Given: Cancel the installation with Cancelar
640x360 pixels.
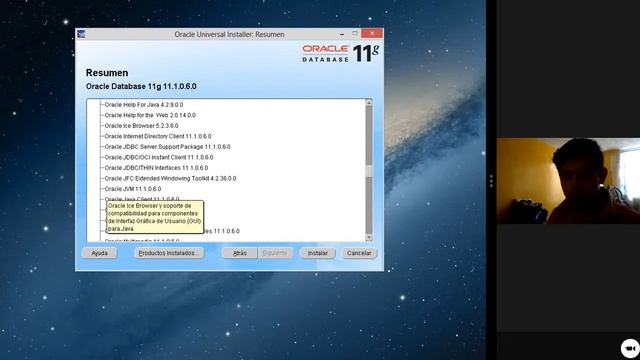Looking at the screenshot, I should click(359, 253).
